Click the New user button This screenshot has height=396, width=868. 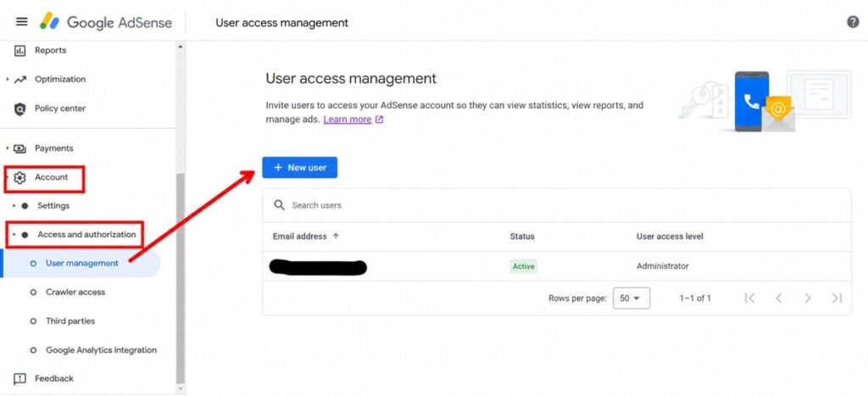point(299,168)
